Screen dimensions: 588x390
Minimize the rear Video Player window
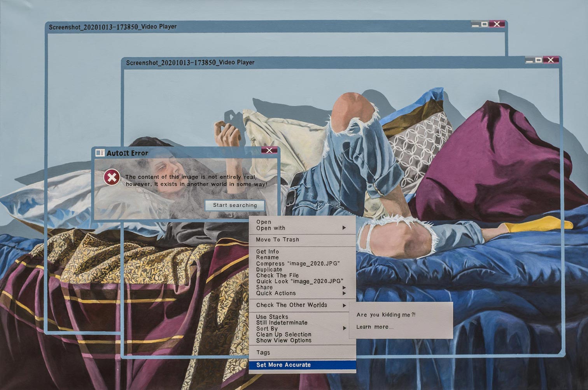tap(475, 24)
